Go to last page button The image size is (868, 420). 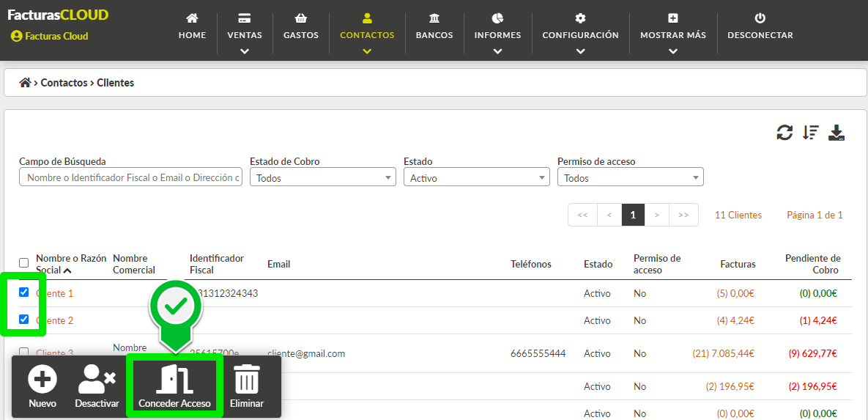[683, 215]
